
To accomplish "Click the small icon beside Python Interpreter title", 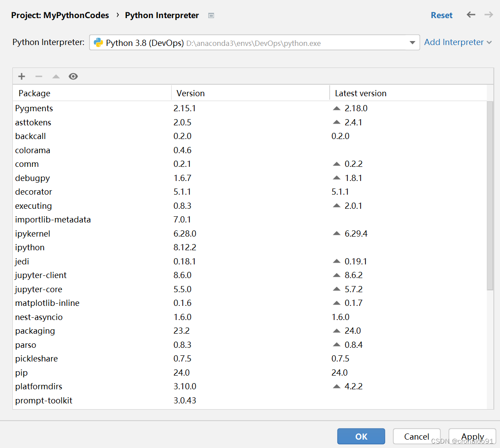I will [x=211, y=15].
